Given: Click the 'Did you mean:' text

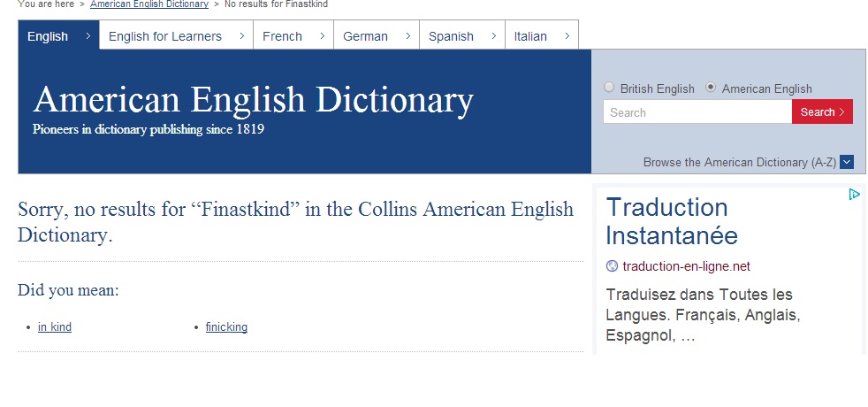Looking at the screenshot, I should pyautogui.click(x=68, y=290).
